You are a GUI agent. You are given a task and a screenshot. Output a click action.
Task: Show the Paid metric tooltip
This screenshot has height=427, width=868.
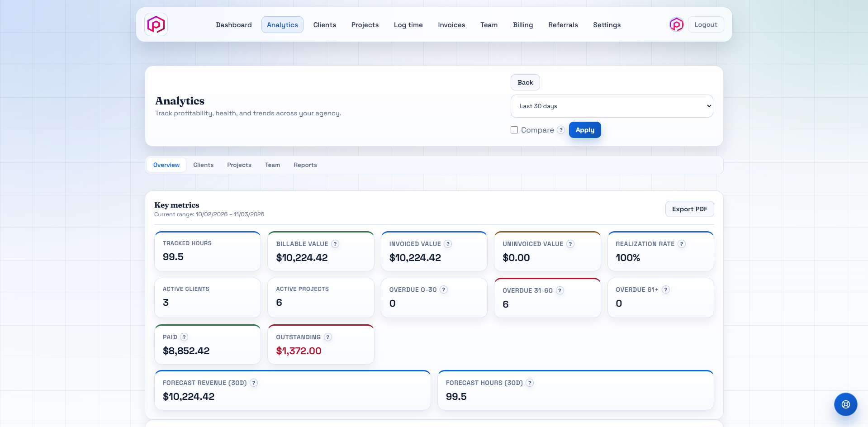(184, 337)
